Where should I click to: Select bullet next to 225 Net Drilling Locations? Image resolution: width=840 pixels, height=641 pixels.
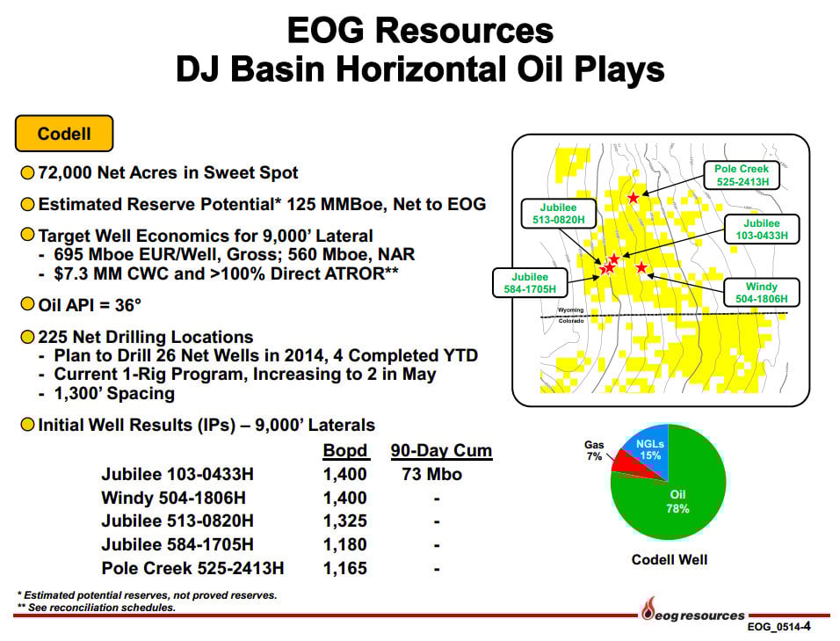click(x=27, y=338)
